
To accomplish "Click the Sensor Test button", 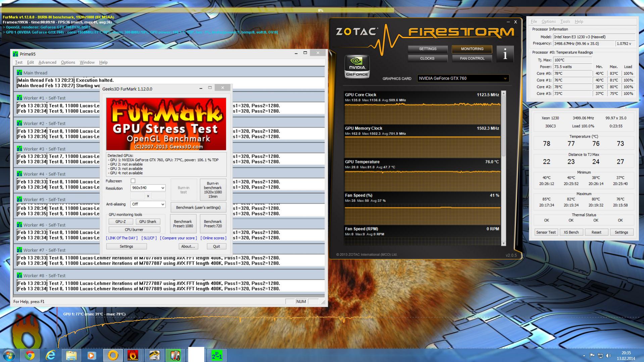I will tap(546, 232).
